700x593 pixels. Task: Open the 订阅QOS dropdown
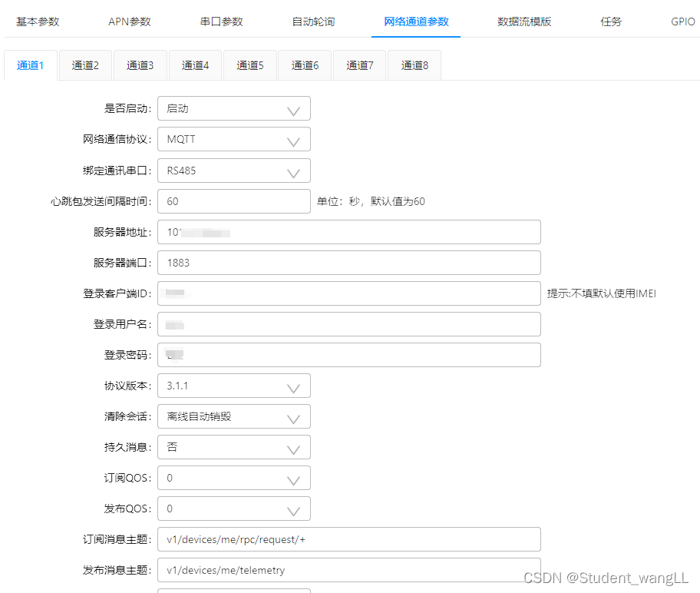pos(233,478)
